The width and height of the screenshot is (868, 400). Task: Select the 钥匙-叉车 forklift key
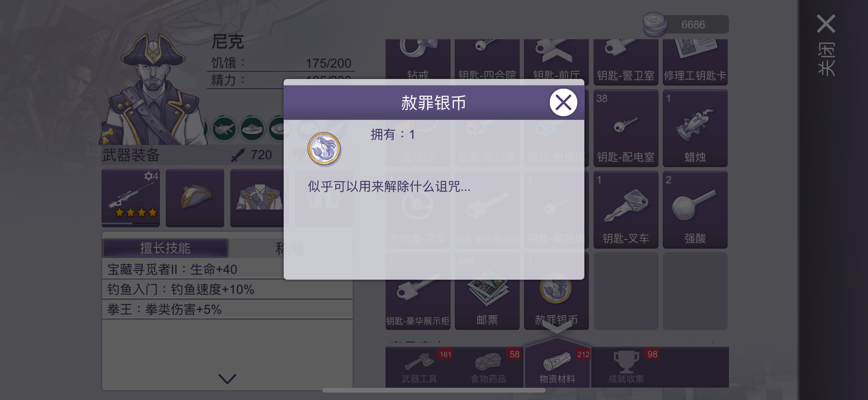(626, 210)
